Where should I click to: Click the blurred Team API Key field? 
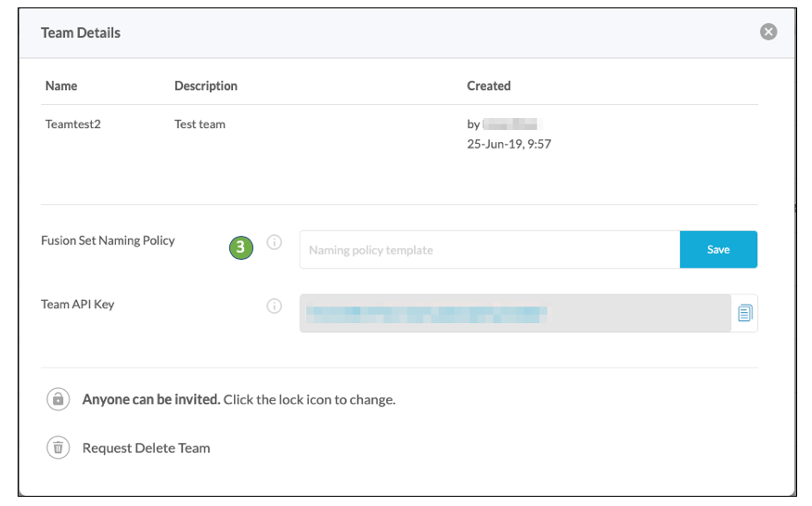(x=515, y=314)
